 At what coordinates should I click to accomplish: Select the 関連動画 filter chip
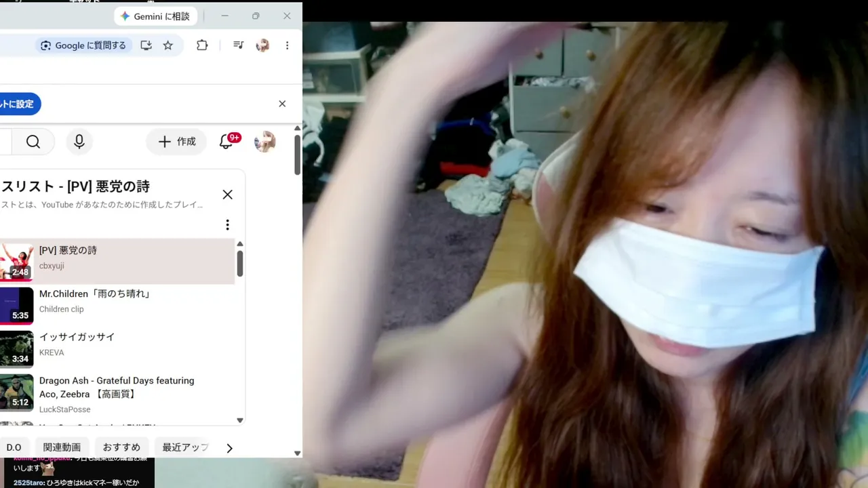click(x=62, y=447)
